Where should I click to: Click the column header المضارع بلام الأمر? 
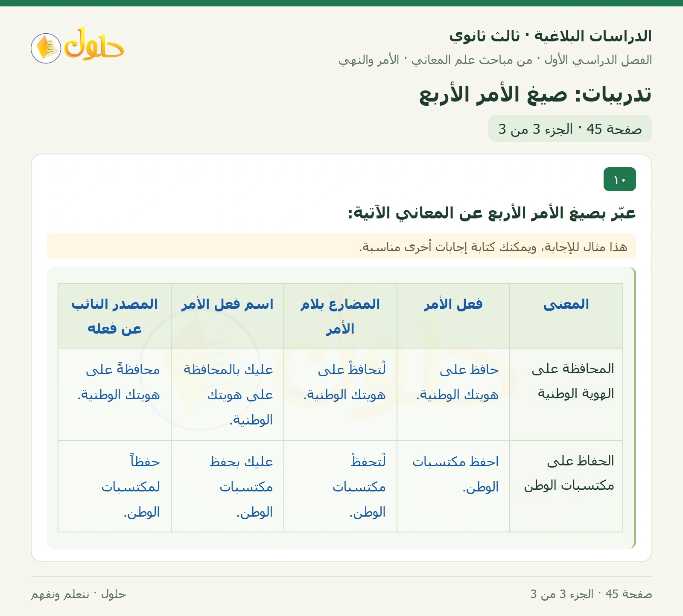tap(340, 316)
